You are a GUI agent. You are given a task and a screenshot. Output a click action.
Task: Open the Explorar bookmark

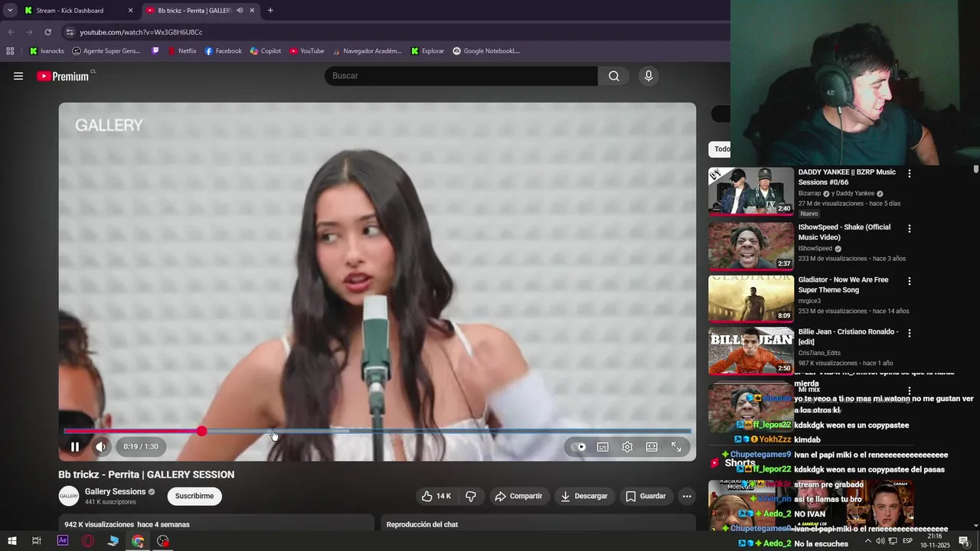[427, 51]
